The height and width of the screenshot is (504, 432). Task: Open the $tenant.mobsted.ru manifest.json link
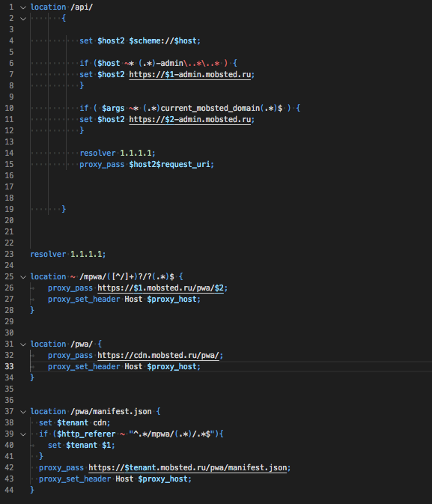(188, 467)
